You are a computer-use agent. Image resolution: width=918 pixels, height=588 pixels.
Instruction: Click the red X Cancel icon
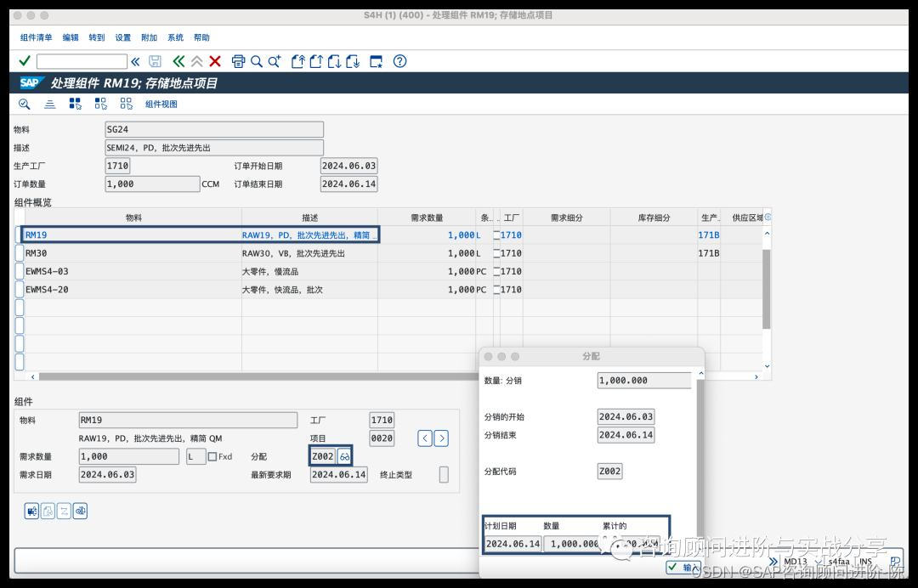[x=215, y=61]
